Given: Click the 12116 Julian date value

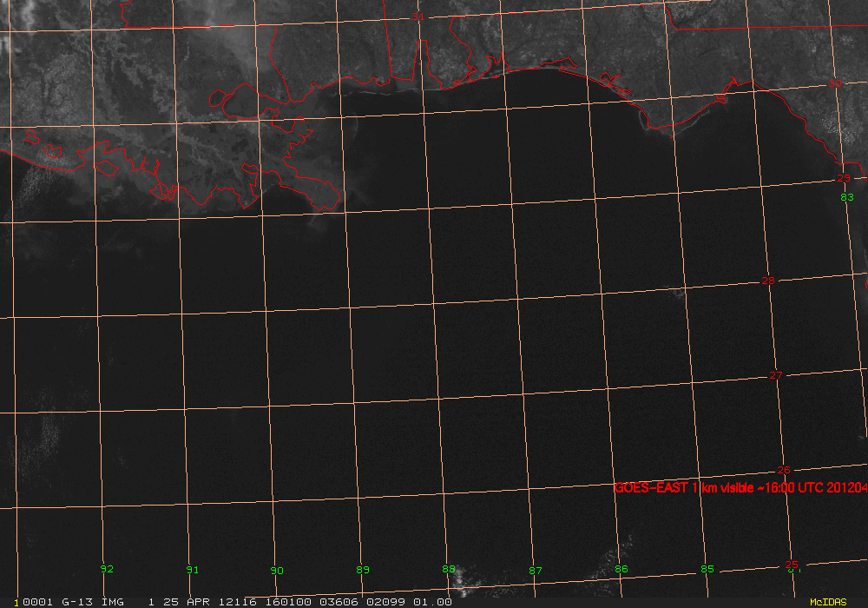Looking at the screenshot, I should (x=238, y=602).
